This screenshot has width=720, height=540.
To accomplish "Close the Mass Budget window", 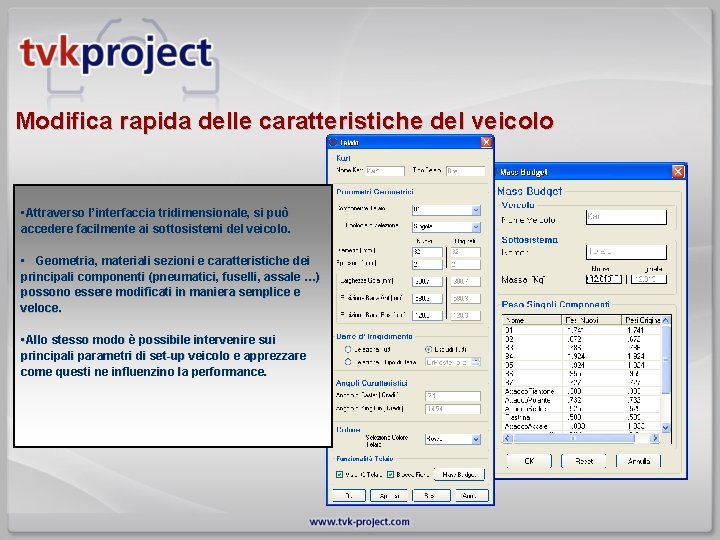I will 678,172.
